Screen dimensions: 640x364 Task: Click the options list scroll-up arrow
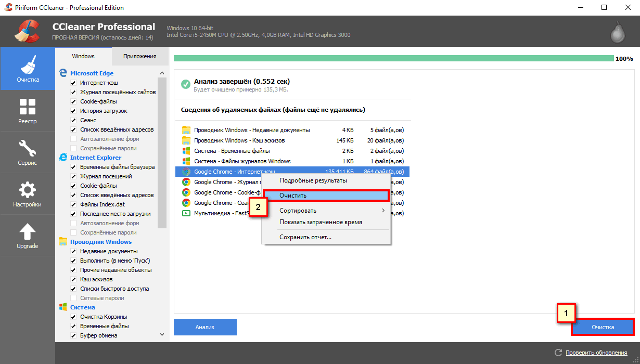click(162, 73)
